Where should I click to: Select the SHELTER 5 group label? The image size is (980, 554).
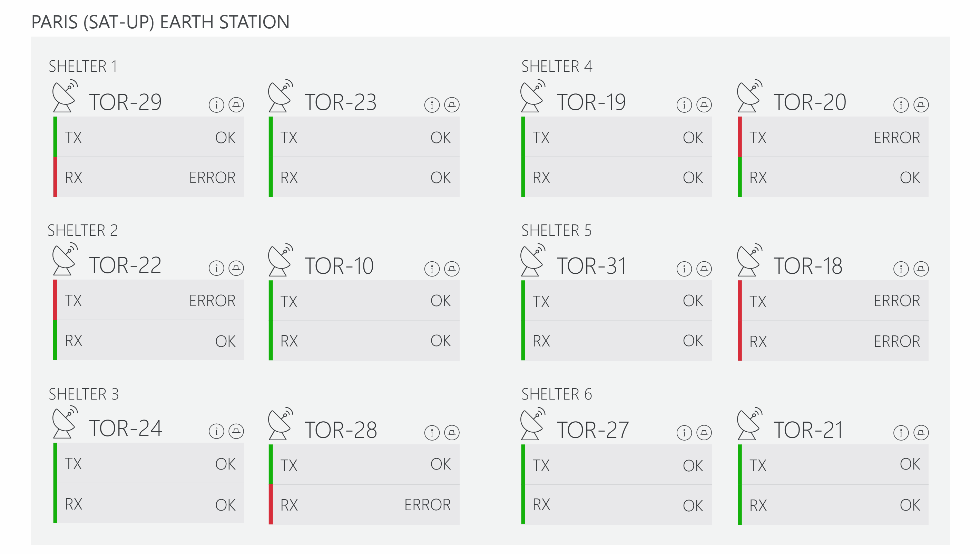pyautogui.click(x=556, y=230)
